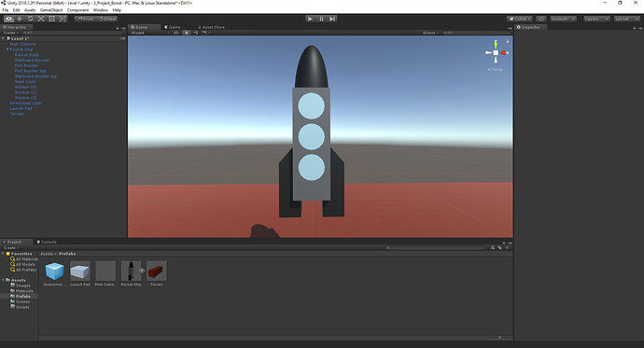Open the Collab dropdown
The image size is (644, 348).
pyautogui.click(x=520, y=19)
